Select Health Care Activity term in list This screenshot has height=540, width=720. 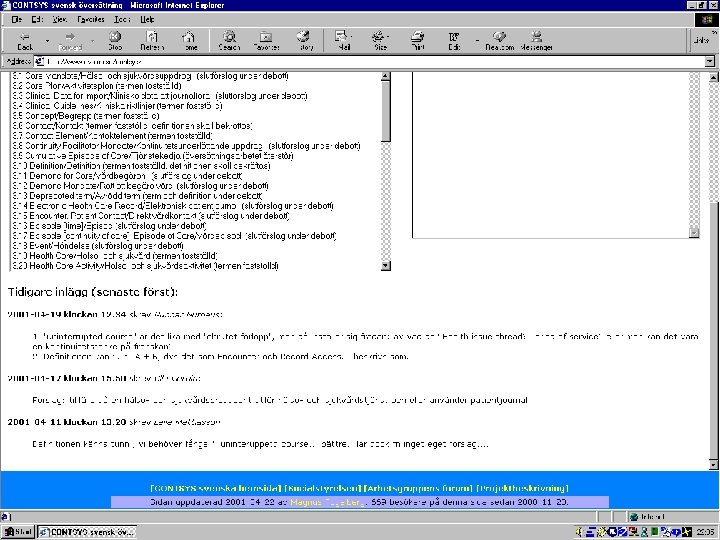pyautogui.click(x=145, y=266)
